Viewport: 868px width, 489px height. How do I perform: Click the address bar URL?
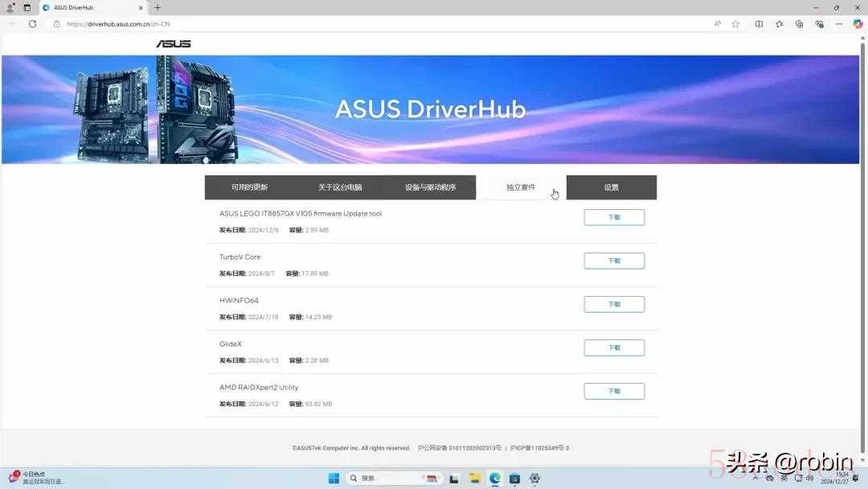coord(118,24)
